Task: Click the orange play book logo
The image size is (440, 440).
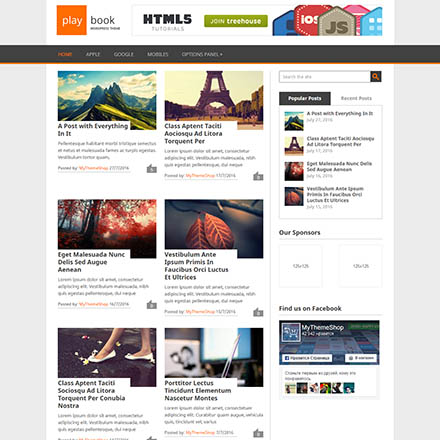Action: click(88, 20)
